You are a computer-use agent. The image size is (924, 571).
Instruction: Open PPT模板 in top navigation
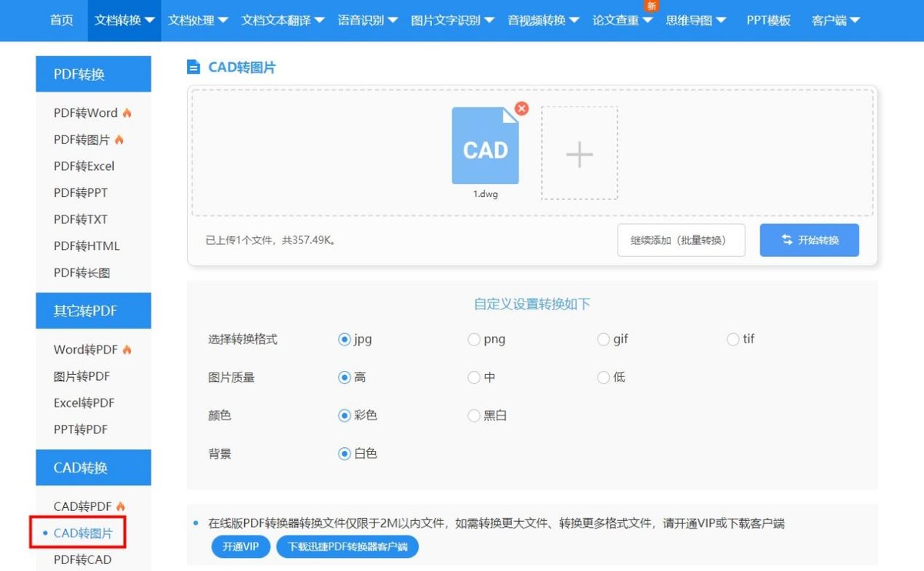click(x=768, y=21)
